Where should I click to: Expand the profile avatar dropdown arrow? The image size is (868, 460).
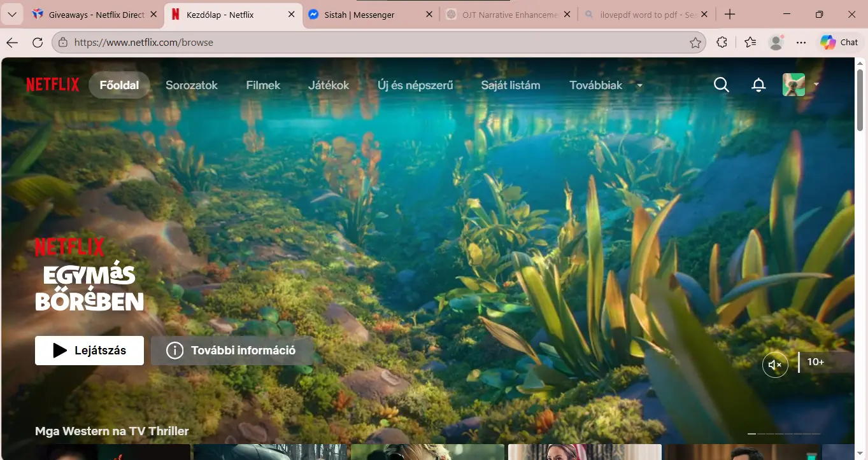pyautogui.click(x=816, y=84)
